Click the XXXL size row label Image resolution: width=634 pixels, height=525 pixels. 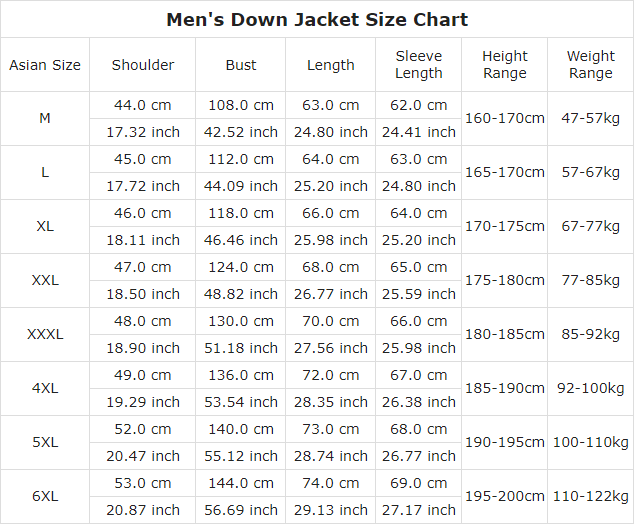45,334
